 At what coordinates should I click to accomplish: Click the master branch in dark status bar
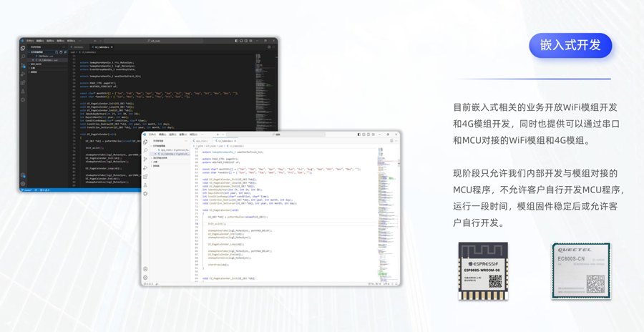[x=29, y=190]
